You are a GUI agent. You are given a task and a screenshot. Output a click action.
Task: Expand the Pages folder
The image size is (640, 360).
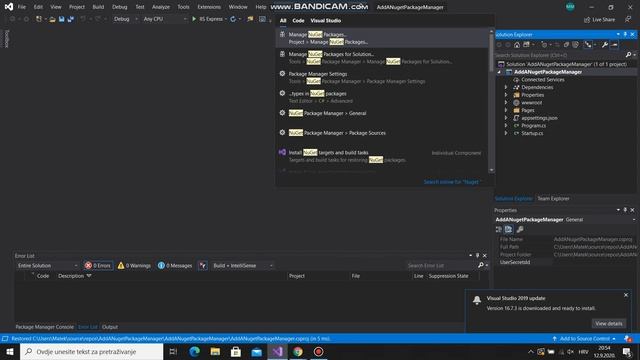point(506,110)
